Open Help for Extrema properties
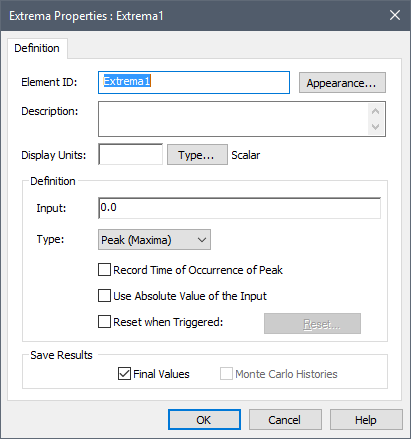The height and width of the screenshot is (439, 411). click(366, 420)
